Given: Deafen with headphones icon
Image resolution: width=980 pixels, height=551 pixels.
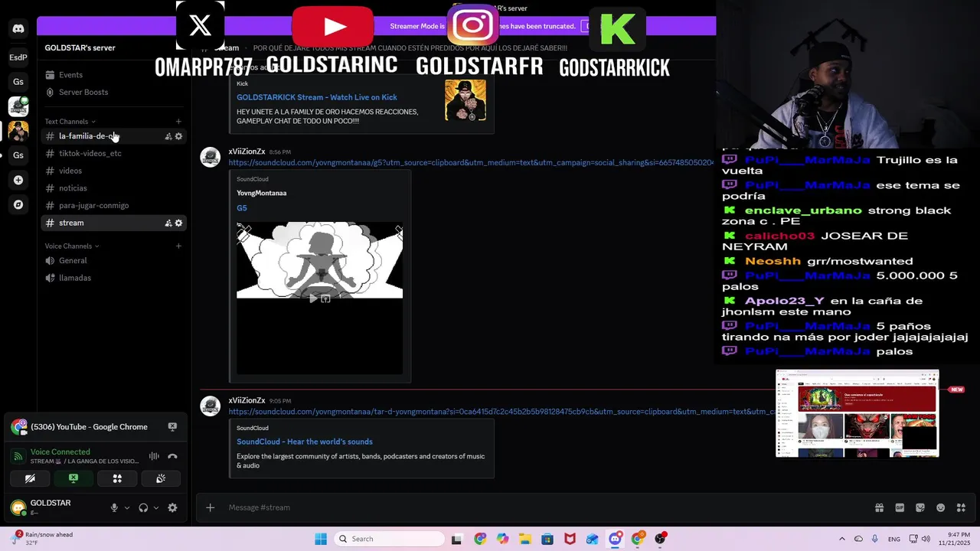Looking at the screenshot, I should (x=143, y=507).
